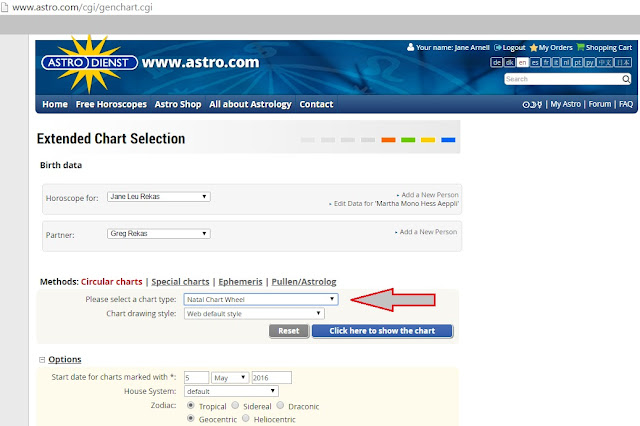
Task: Switch site language to Japanese (日本)
Action: (623, 62)
